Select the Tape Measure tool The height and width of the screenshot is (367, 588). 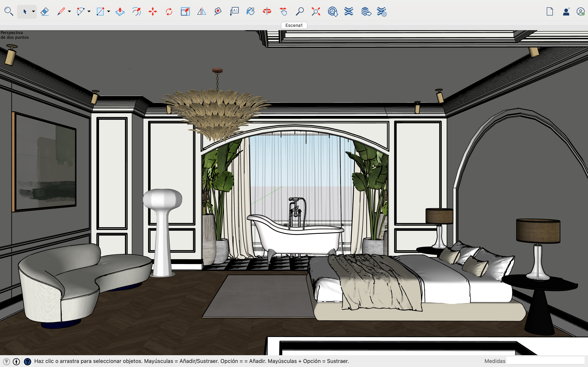(x=218, y=11)
